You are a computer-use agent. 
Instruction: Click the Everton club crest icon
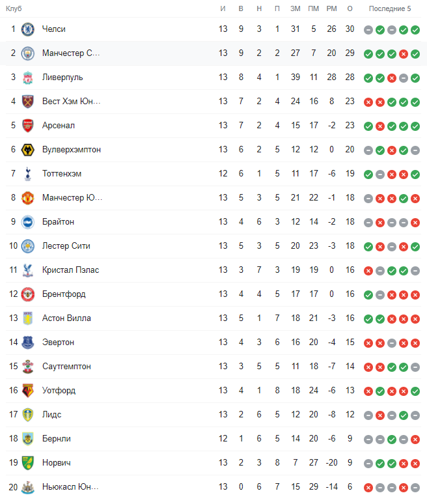[27, 343]
